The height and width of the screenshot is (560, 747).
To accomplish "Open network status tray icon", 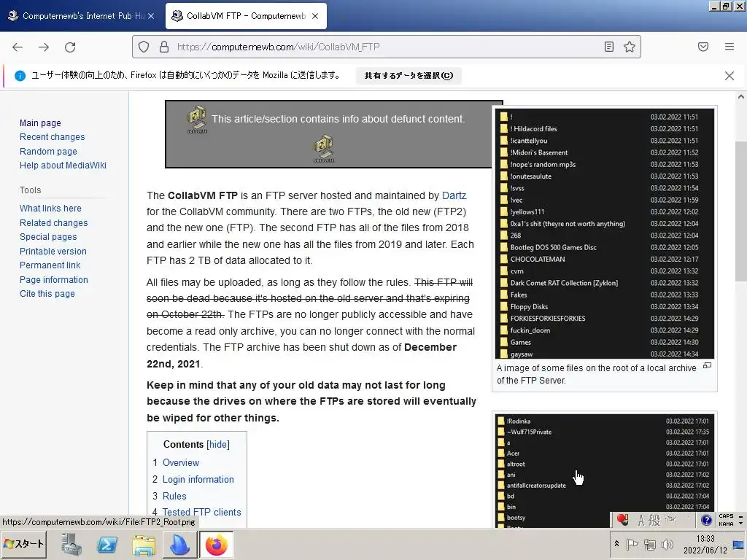I will coord(649,544).
